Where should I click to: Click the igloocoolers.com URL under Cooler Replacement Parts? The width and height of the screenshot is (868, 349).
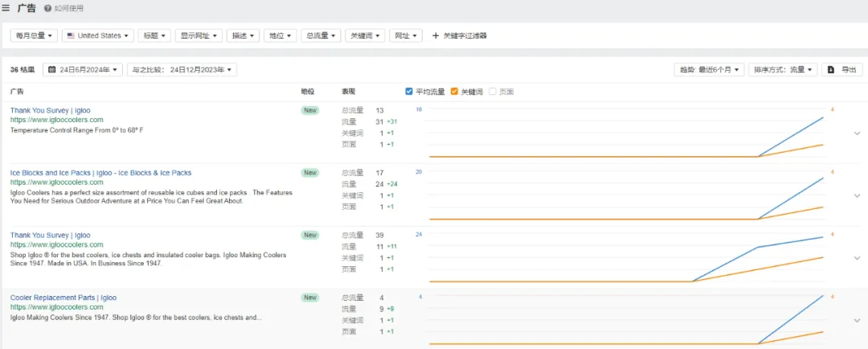coord(56,307)
